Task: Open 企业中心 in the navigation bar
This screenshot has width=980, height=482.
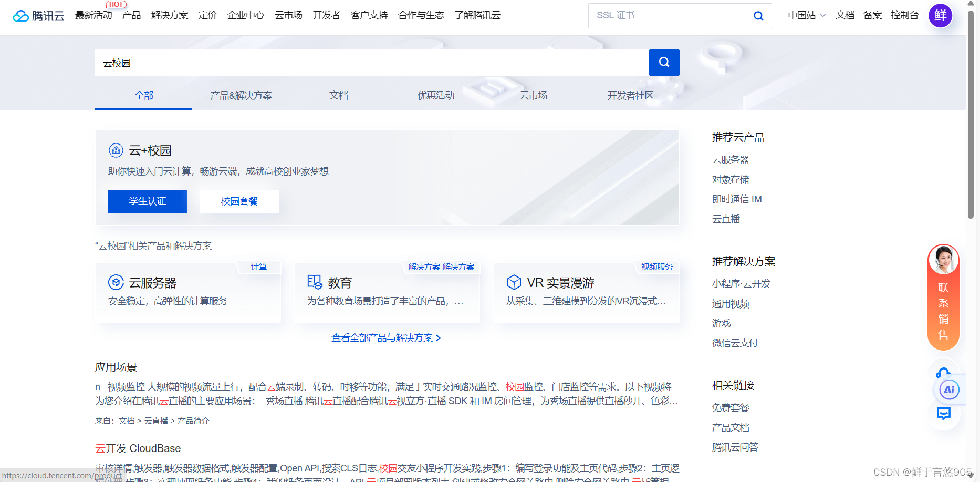Action: pos(246,15)
